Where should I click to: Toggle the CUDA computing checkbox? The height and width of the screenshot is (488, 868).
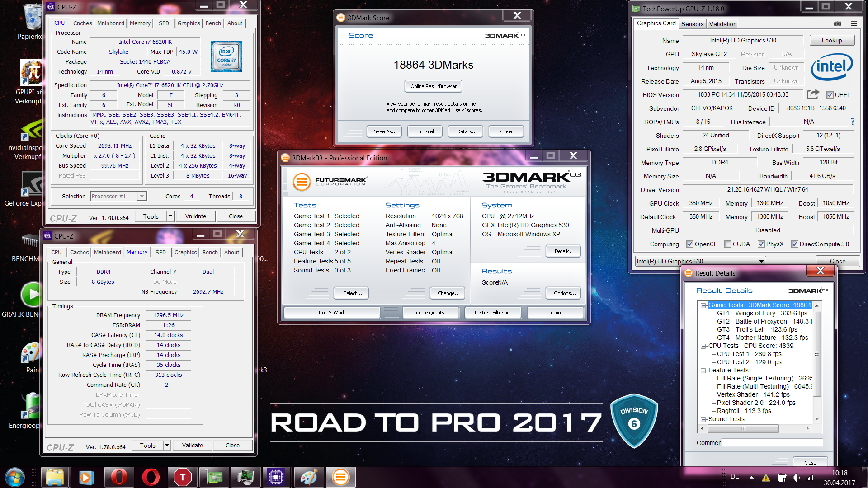click(727, 244)
